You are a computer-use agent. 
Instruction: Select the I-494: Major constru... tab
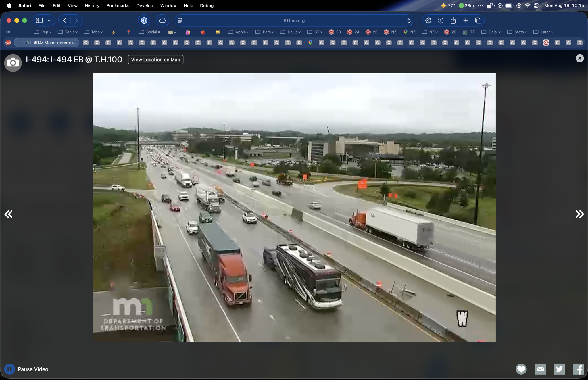47,43
